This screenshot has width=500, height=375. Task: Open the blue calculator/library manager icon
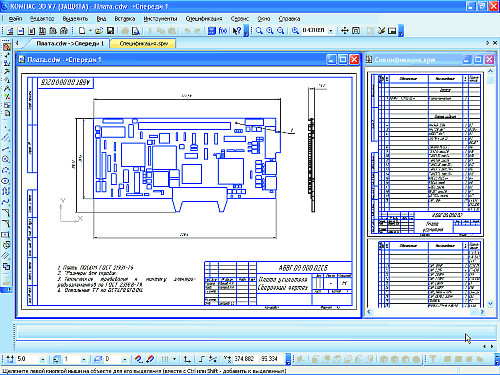click(212, 31)
